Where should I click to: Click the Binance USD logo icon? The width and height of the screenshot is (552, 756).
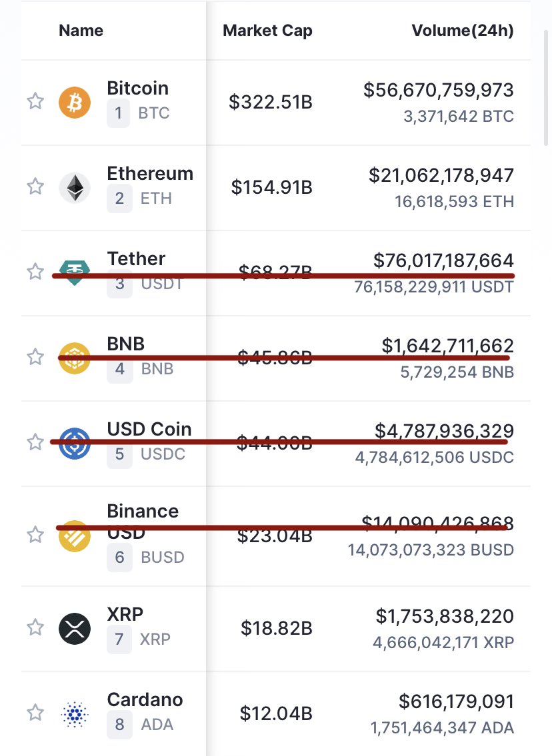coord(74,536)
